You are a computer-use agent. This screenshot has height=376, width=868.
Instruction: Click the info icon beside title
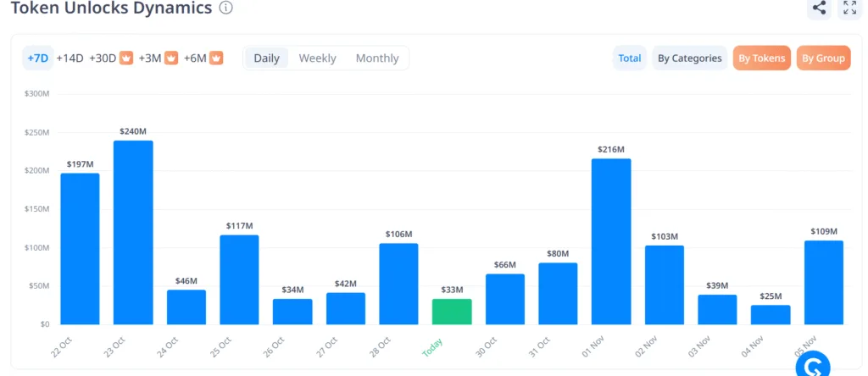[x=225, y=8]
